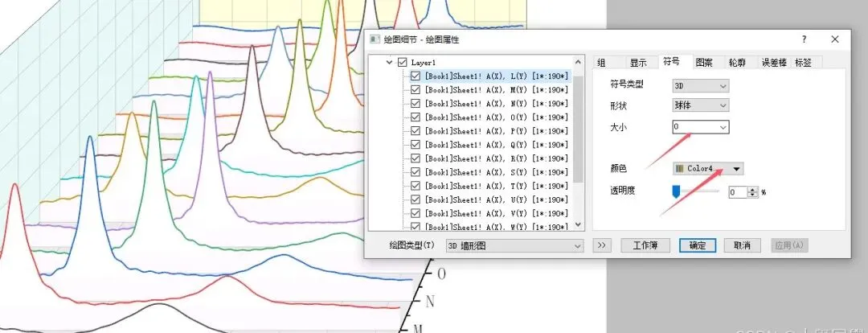Switch to the 误差棒 tab

coord(774,63)
